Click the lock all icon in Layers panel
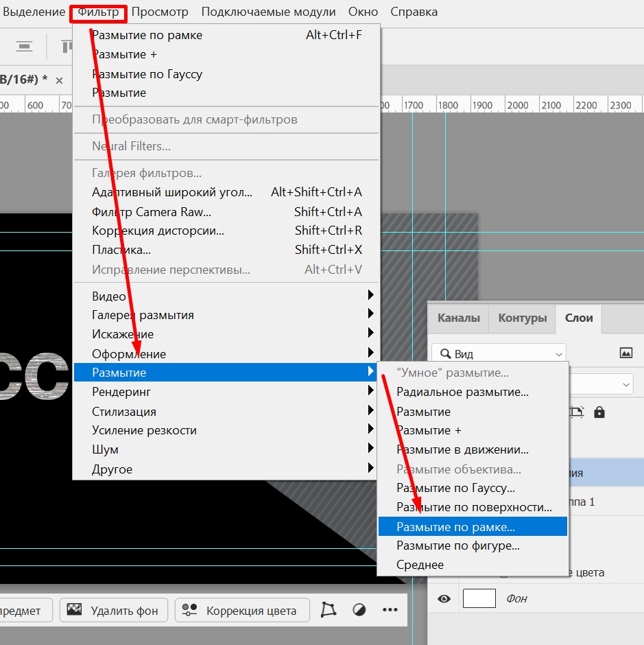The image size is (644, 645). click(599, 412)
